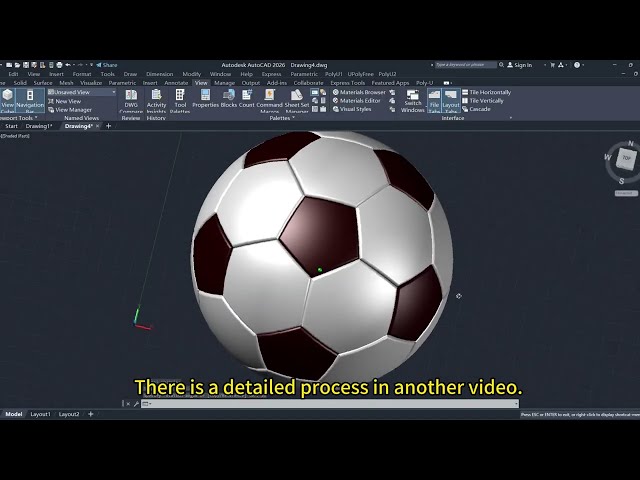Open Materials Browser

pos(359,92)
